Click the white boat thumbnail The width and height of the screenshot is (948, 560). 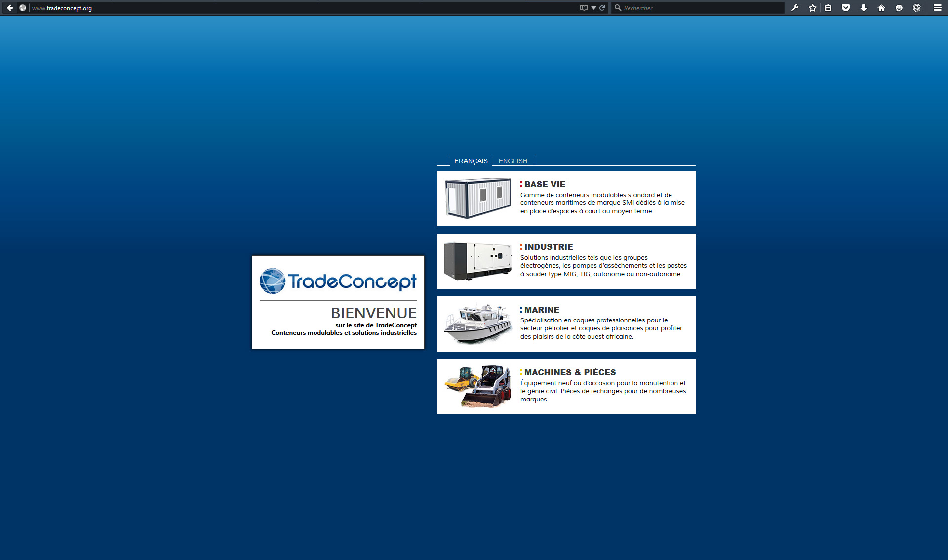(478, 324)
